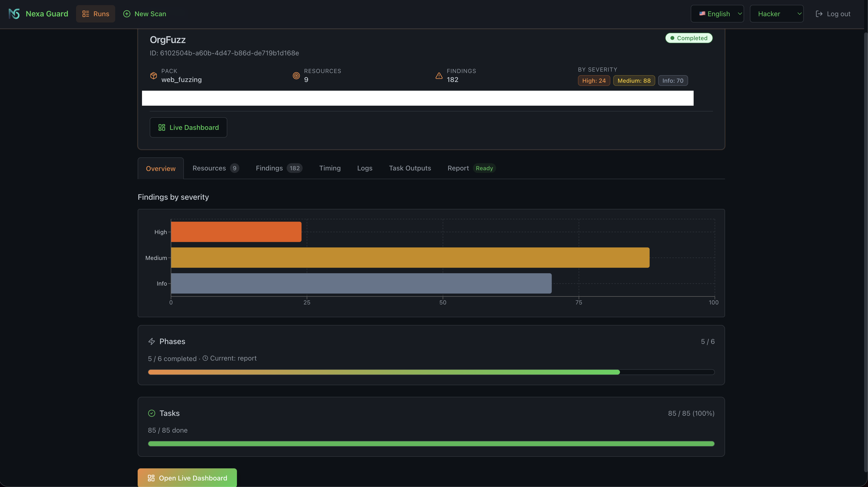Toggle the Info: 70 severity badge
This screenshot has width=868, height=487.
[673, 81]
